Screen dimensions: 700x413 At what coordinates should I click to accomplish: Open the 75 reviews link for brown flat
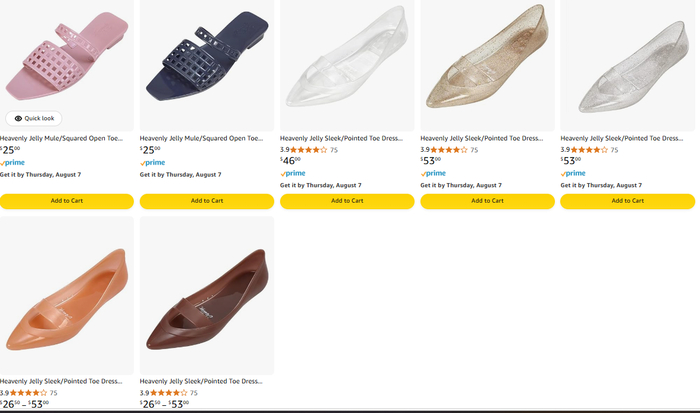click(x=194, y=393)
